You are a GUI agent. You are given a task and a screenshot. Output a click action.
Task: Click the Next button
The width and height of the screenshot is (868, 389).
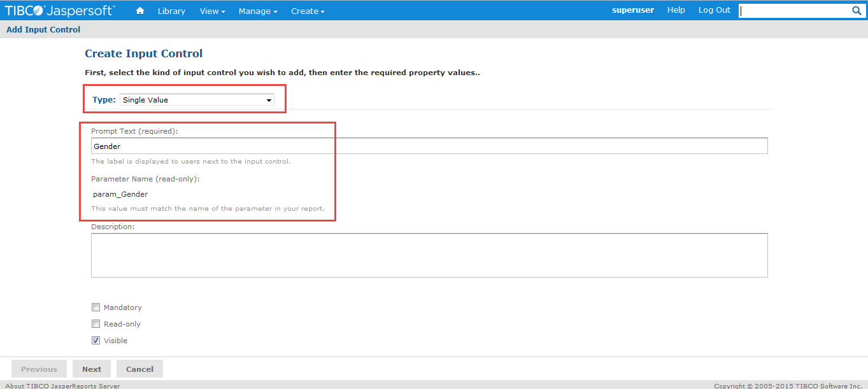(91, 369)
